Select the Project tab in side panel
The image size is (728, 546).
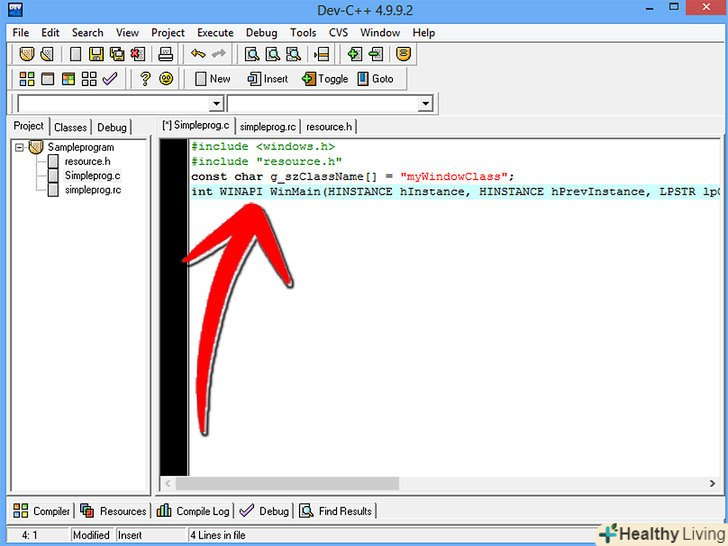click(28, 126)
